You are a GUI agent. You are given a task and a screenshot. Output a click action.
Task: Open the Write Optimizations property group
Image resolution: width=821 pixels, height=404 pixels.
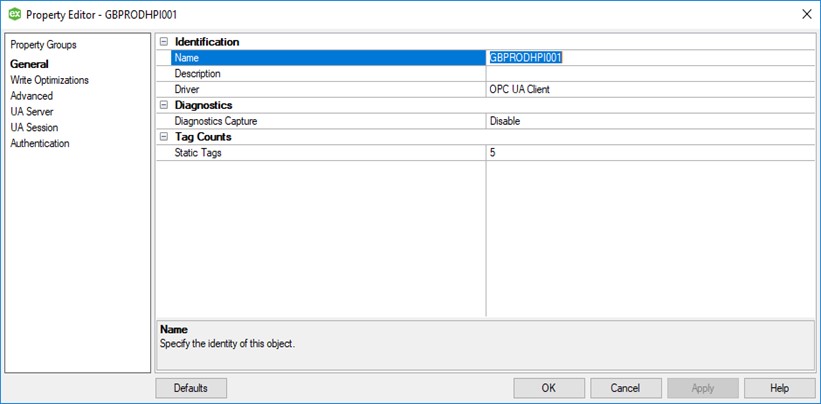coord(49,80)
